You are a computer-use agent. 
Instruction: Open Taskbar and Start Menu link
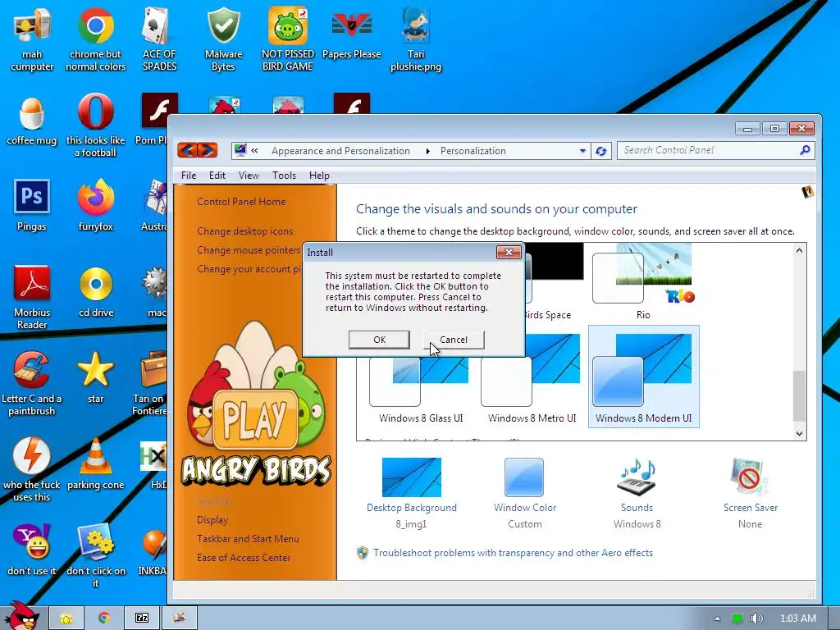pyautogui.click(x=248, y=538)
